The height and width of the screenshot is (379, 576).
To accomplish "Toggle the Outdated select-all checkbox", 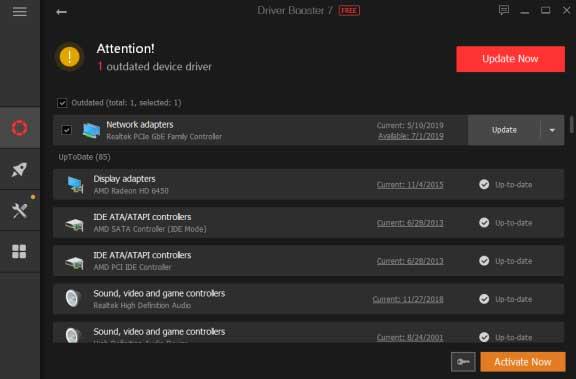I will coord(62,103).
